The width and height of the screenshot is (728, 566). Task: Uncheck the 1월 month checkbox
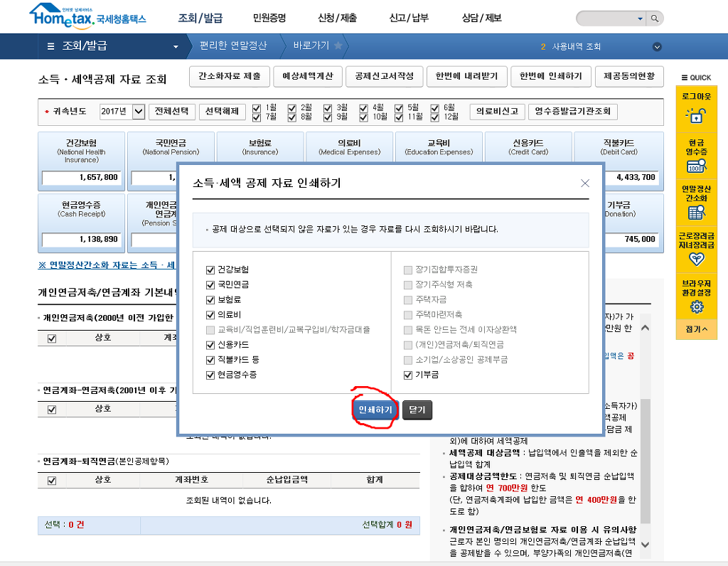point(256,108)
